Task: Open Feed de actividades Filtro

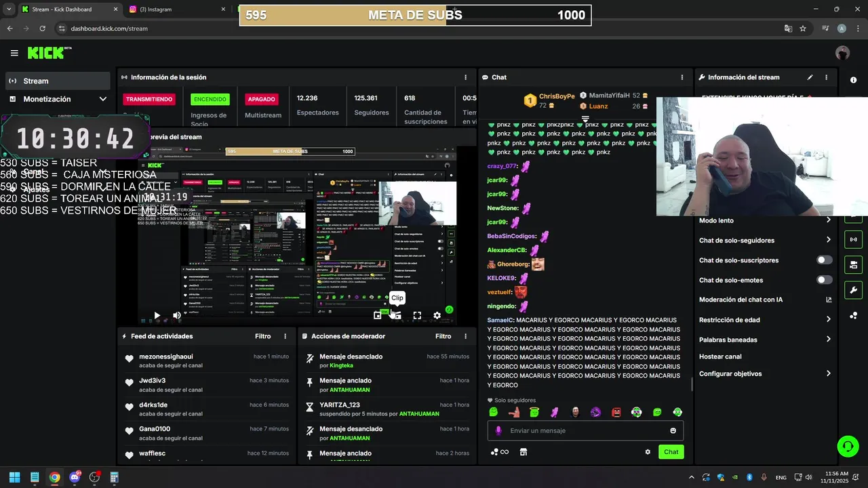Action: (262, 336)
